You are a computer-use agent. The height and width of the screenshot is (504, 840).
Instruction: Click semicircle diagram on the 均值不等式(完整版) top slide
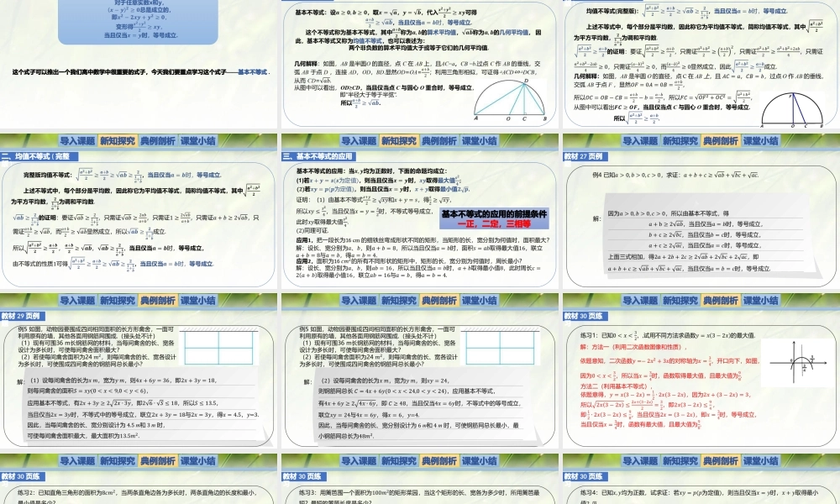click(x=792, y=110)
